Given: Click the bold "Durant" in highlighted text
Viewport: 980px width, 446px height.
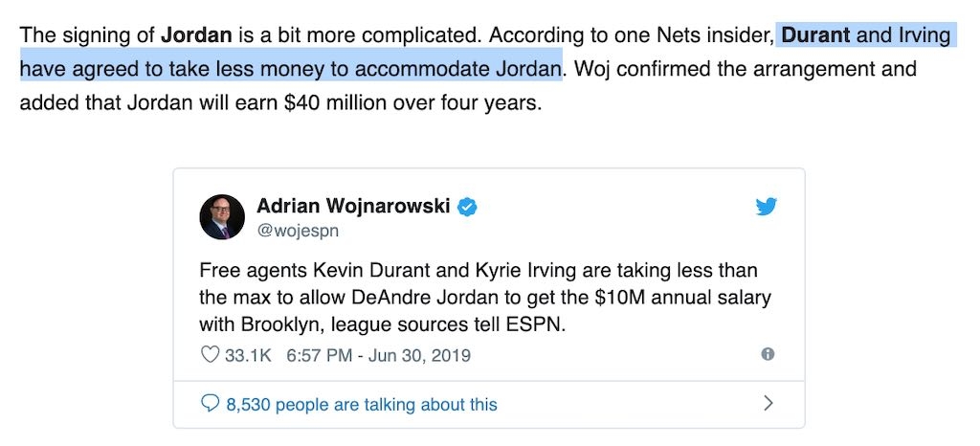Looking at the screenshot, I should pyautogui.click(x=815, y=36).
